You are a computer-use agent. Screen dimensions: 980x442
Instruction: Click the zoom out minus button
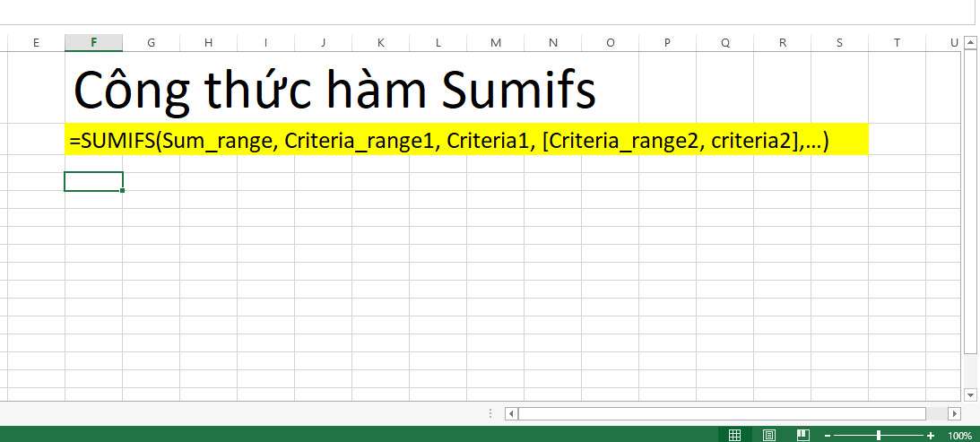(x=828, y=435)
